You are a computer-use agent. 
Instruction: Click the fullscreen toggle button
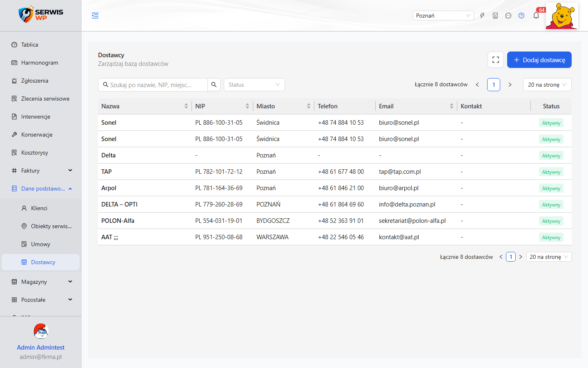(x=496, y=60)
